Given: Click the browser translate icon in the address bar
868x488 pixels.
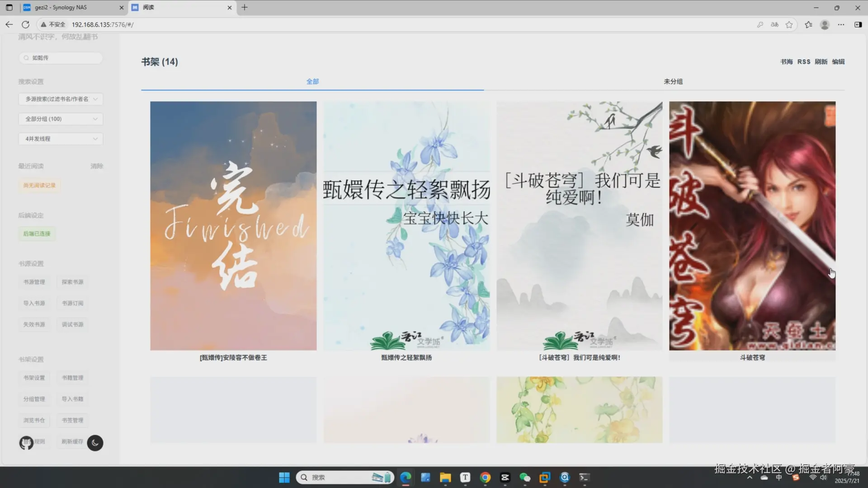Looking at the screenshot, I should (x=774, y=24).
